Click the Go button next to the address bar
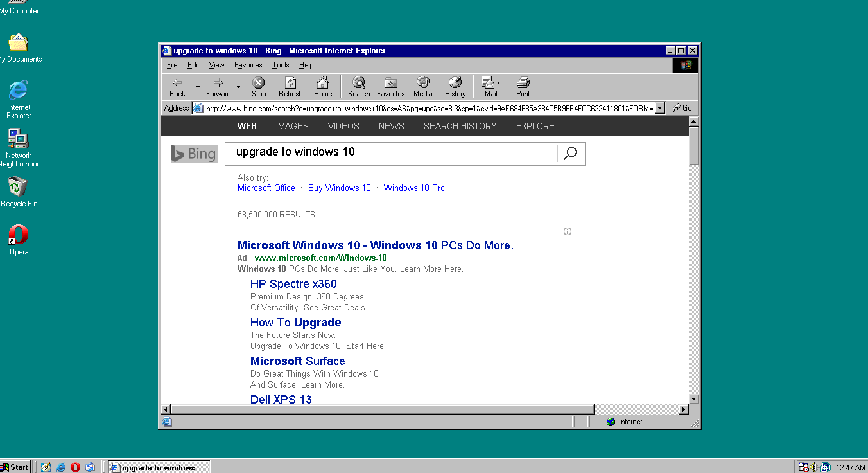This screenshot has height=473, width=868. click(682, 108)
